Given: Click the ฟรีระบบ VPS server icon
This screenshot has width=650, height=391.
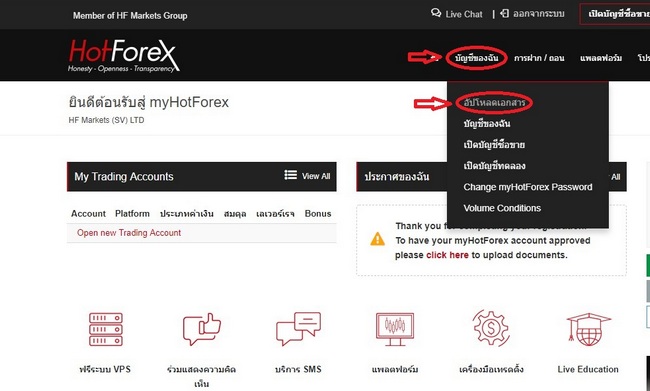Looking at the screenshot, I should tap(106, 330).
